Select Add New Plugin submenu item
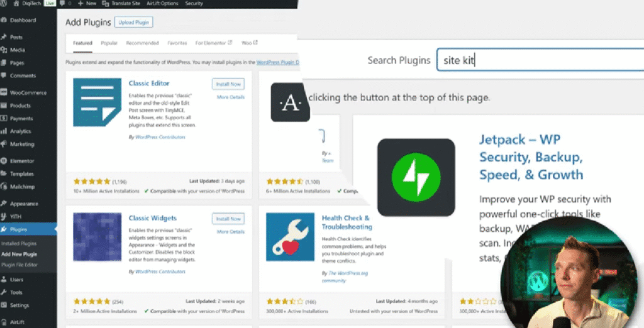Viewport: 644px width, 328px height. [x=19, y=254]
